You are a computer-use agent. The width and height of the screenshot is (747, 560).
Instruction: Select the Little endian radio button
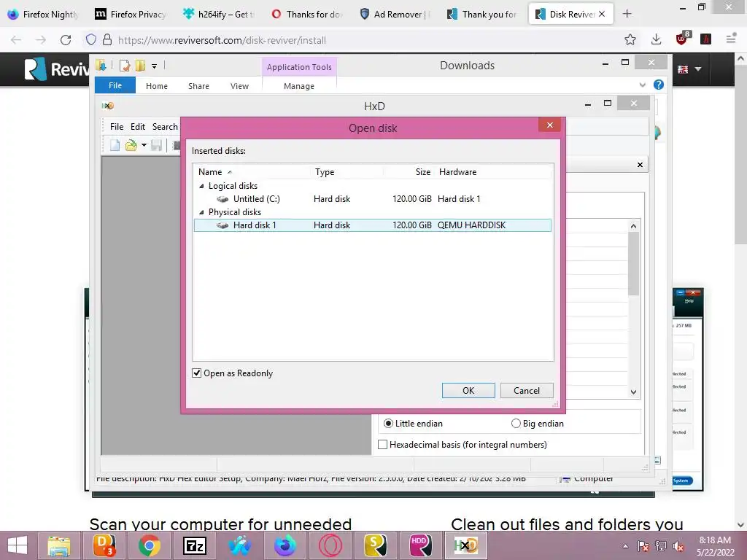click(x=388, y=424)
